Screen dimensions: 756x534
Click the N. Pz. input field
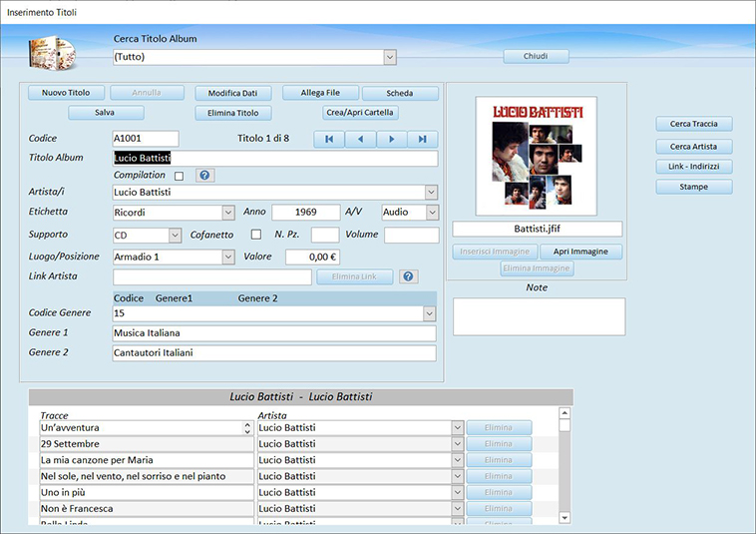coord(325,235)
